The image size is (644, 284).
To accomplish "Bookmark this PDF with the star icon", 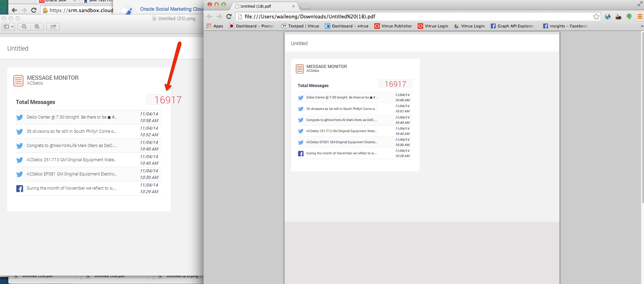I will coord(596,16).
